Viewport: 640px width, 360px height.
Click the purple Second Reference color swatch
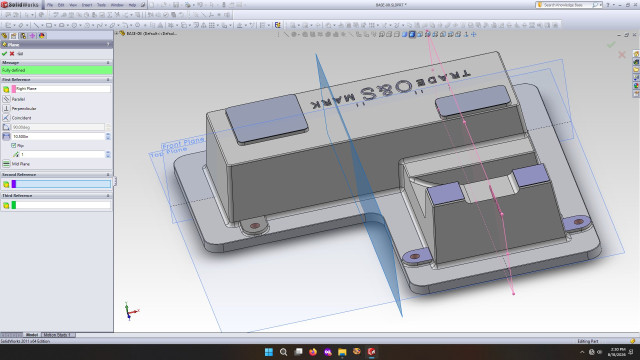coord(14,184)
